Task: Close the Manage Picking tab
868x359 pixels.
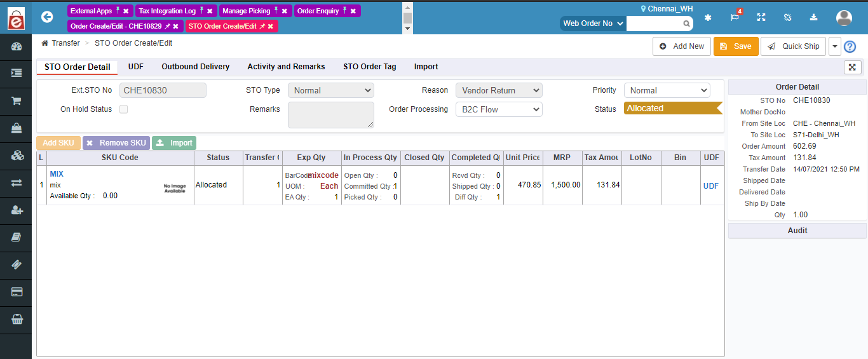Action: click(x=285, y=11)
